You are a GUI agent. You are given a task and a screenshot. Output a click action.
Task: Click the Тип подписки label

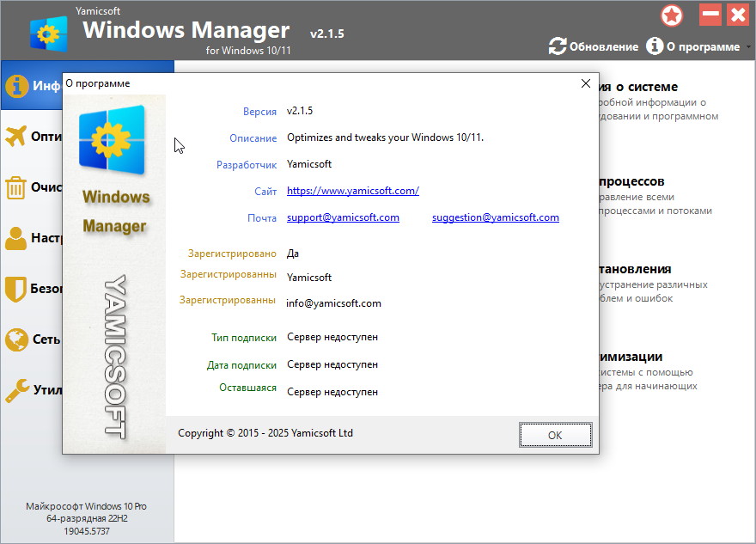[244, 338]
